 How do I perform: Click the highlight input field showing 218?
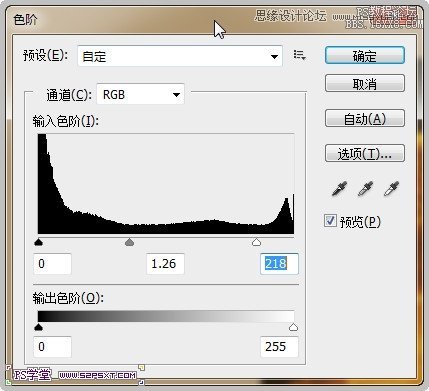click(279, 264)
